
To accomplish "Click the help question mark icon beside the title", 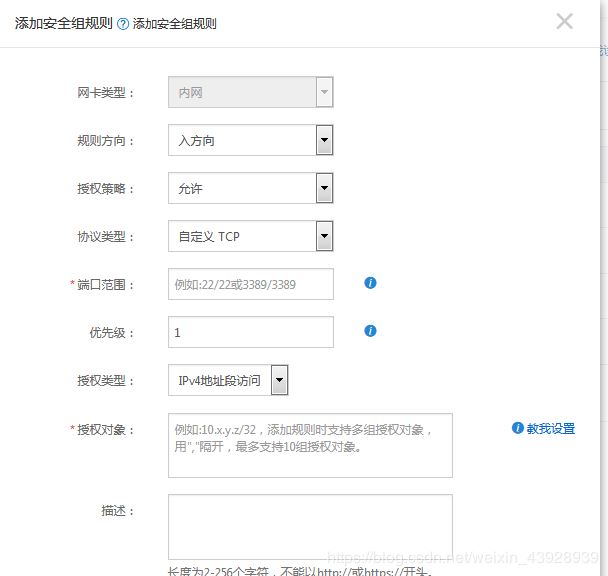I will (x=123, y=24).
